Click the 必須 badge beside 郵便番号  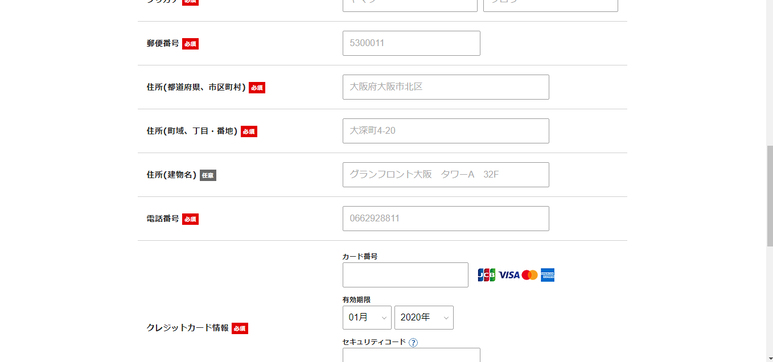coord(190,44)
